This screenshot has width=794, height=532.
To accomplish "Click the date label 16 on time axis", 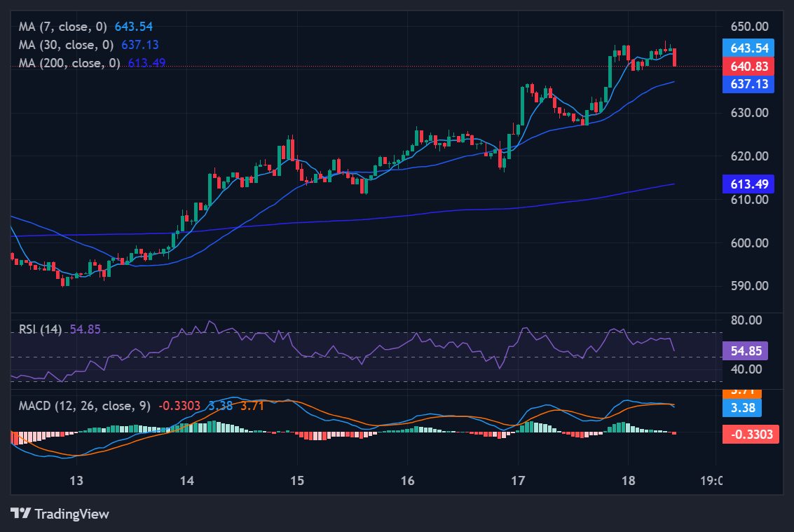I will pyautogui.click(x=407, y=481).
